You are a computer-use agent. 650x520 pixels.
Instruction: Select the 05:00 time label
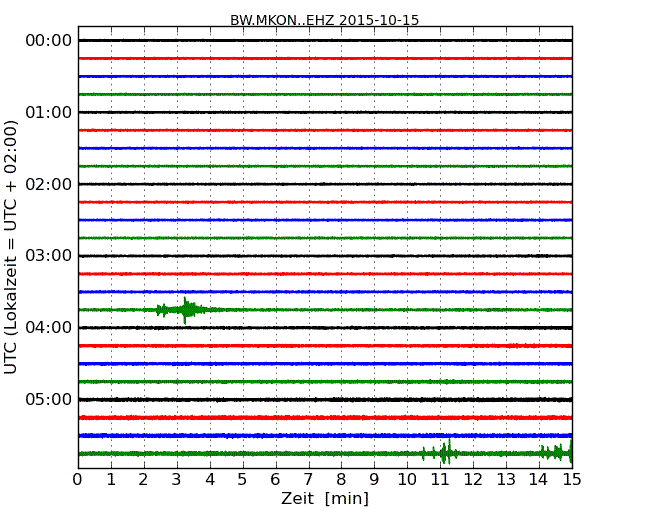(49, 399)
